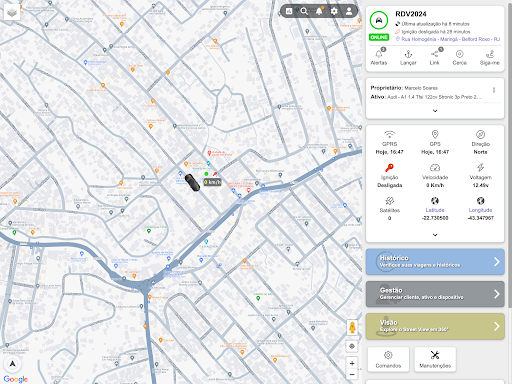Open the three-dot menu beside Proprietário
The height and width of the screenshot is (384, 512).
pos(494,90)
